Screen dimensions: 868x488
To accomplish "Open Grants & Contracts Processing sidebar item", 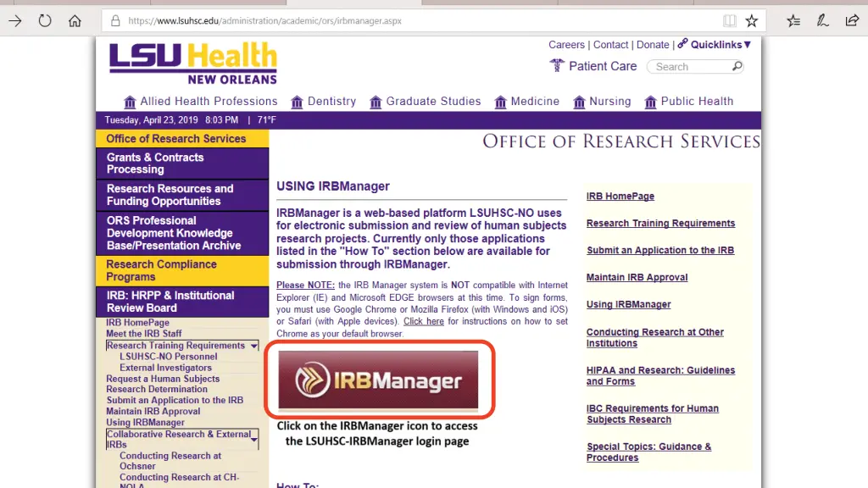I will click(x=182, y=164).
